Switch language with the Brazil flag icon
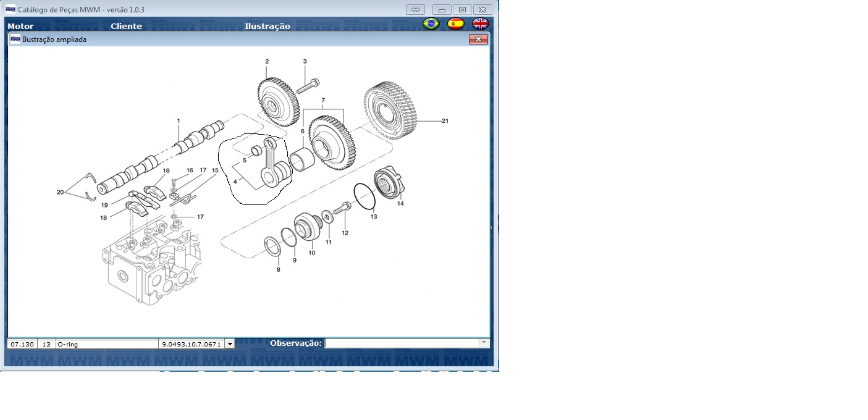This screenshot has width=868, height=420. point(431,24)
